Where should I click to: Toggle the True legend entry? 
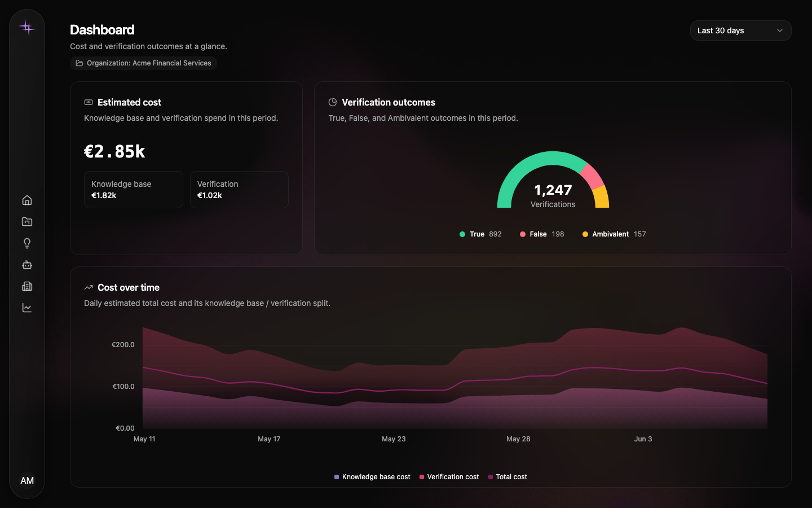[480, 234]
